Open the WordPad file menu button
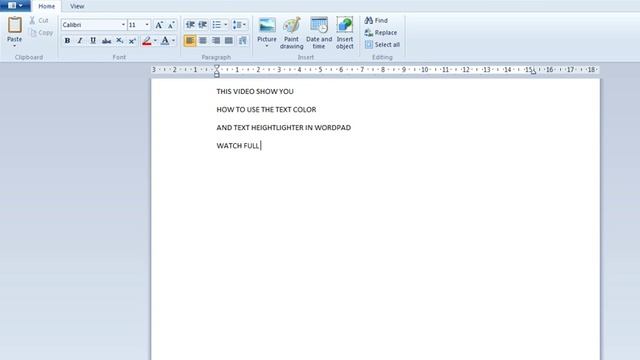This screenshot has height=360, width=640. tap(15, 6)
